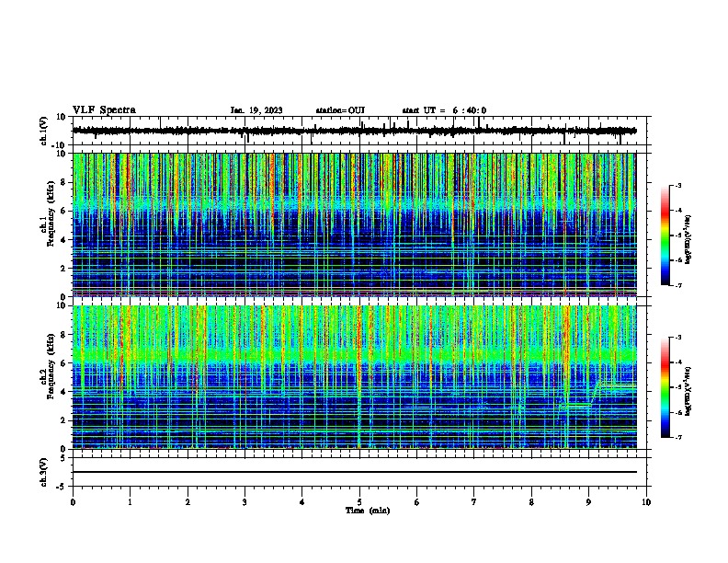Click the "ch.3(V)" axis label
Image resolution: width=728 pixels, height=563 pixels.
coord(44,472)
